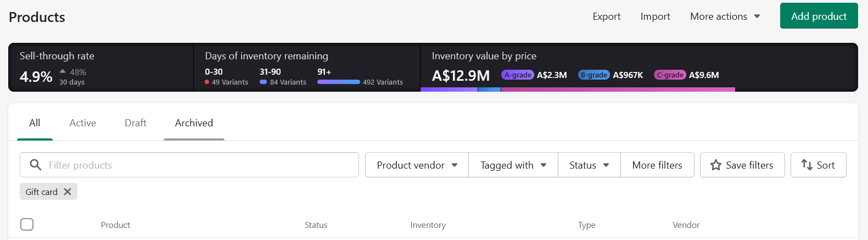This screenshot has height=240, width=868.
Task: Open the Draft tab
Action: pos(136,123)
